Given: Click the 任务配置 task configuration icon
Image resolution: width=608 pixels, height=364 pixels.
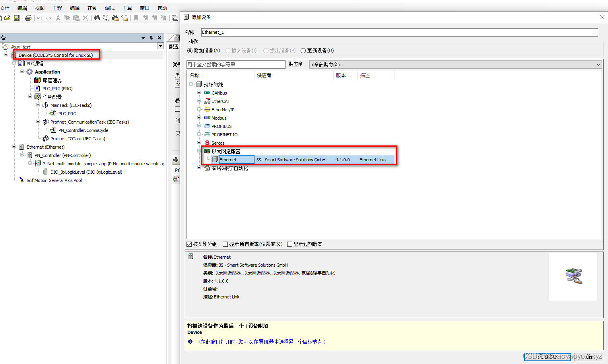Looking at the screenshot, I should 37,97.
